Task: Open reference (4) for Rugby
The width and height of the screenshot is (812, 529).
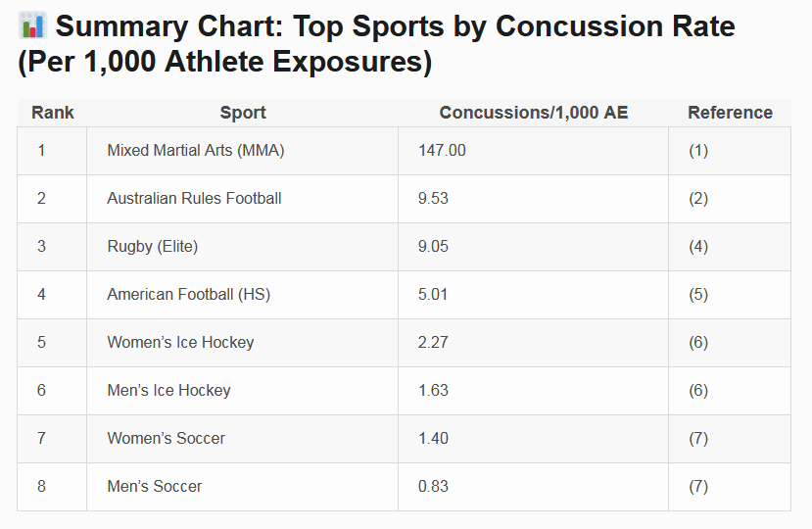Action: [698, 247]
